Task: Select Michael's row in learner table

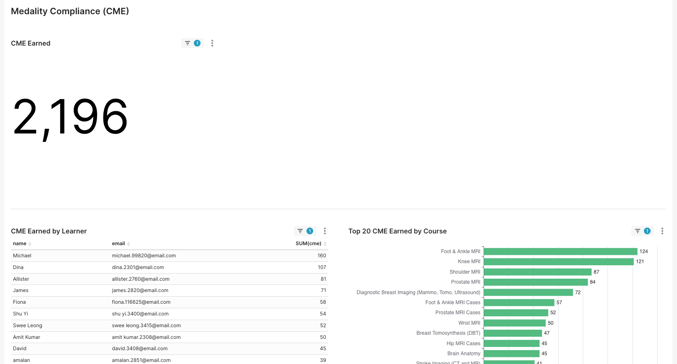Action: 169,256
